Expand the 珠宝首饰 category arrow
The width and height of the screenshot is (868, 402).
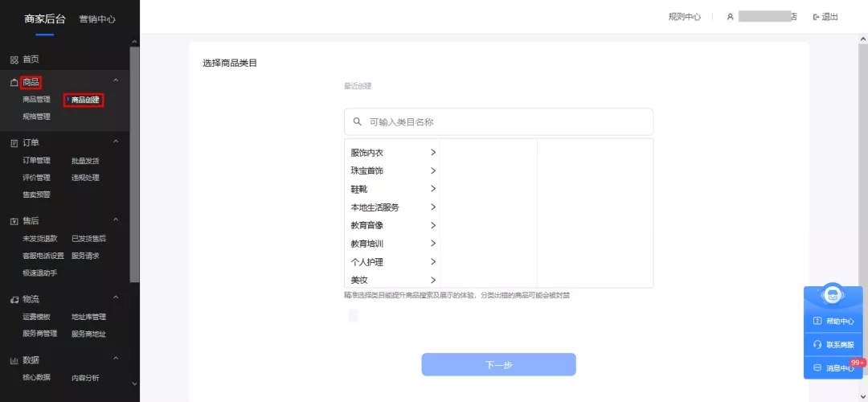pos(433,170)
